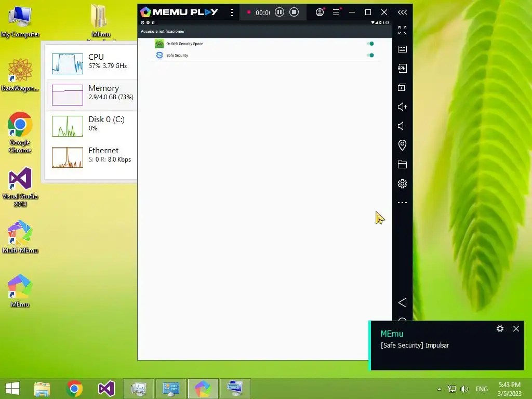Image resolution: width=532 pixels, height=399 pixels.
Task: Open notification settings gear in MEmu popup
Action: (x=500, y=328)
